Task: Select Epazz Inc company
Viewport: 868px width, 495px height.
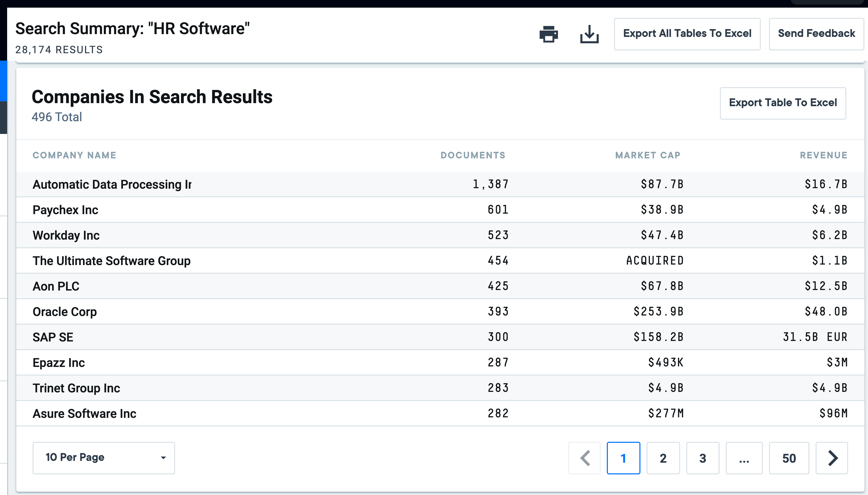Action: tap(59, 363)
